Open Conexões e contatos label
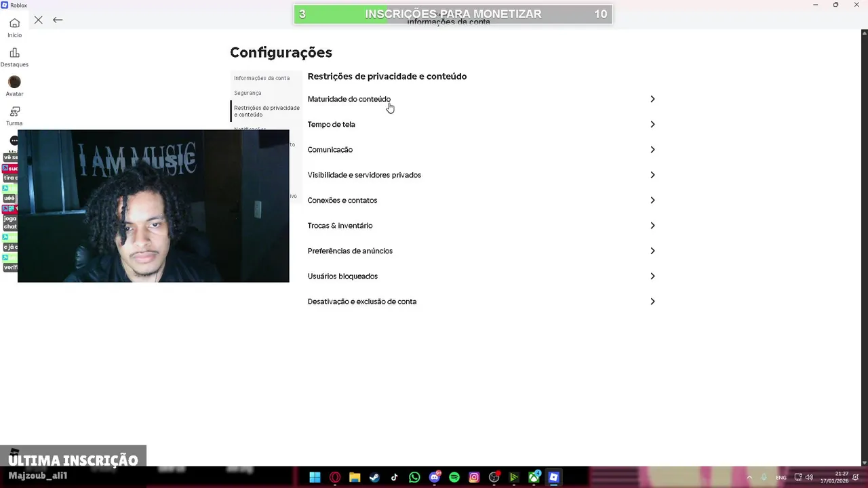This screenshot has width=868, height=488. 342,200
